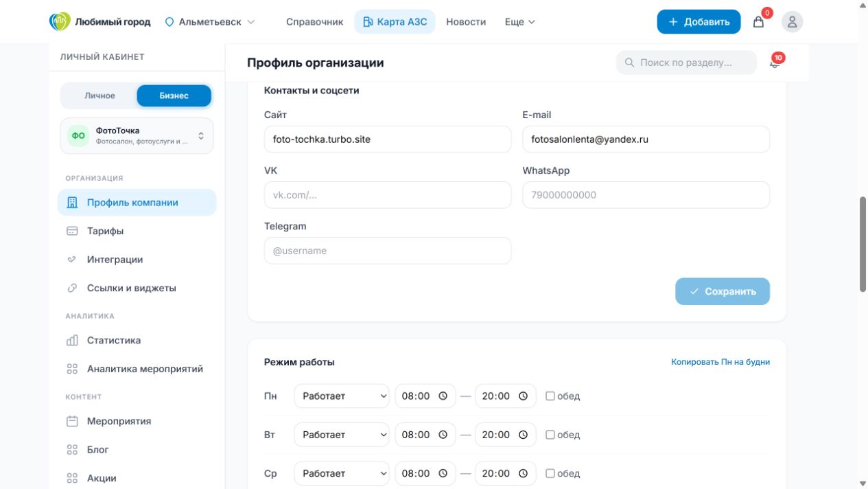
Task: Click the page vertical scrollbar thumb
Action: 863,244
